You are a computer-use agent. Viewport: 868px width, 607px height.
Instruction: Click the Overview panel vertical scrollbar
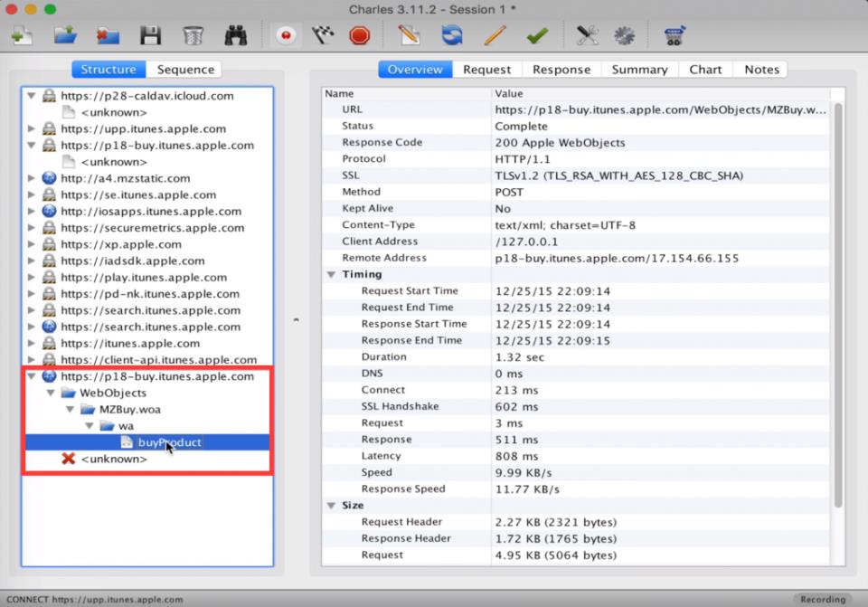837,299
